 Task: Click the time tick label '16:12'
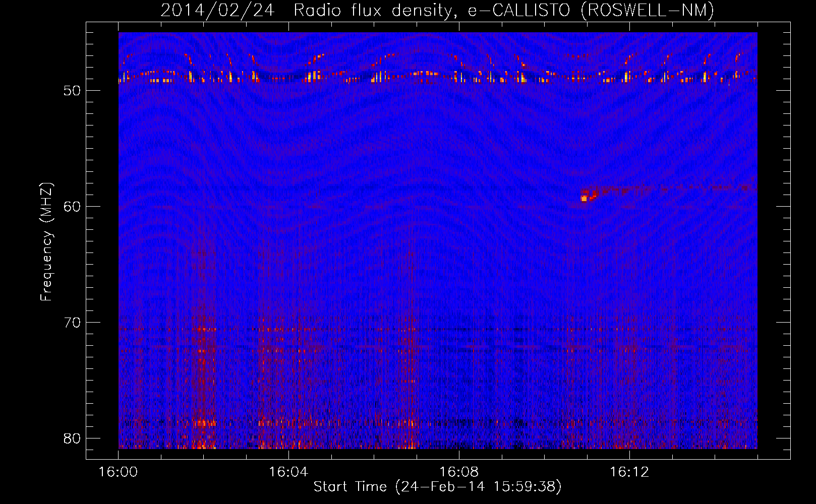(x=629, y=472)
